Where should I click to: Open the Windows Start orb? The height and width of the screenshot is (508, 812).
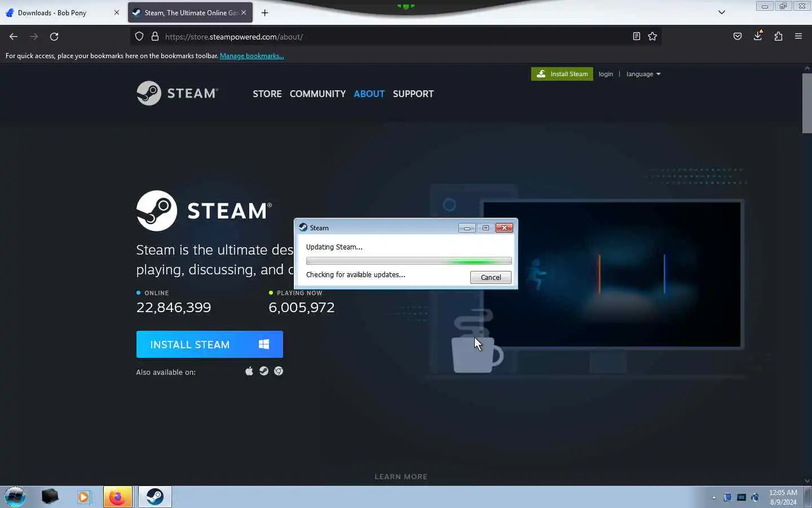[15, 497]
